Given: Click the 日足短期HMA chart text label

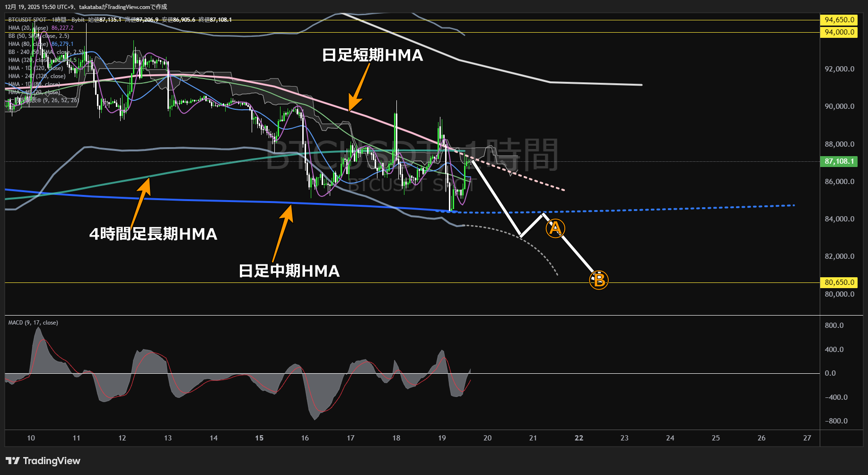Looking at the screenshot, I should point(373,55).
